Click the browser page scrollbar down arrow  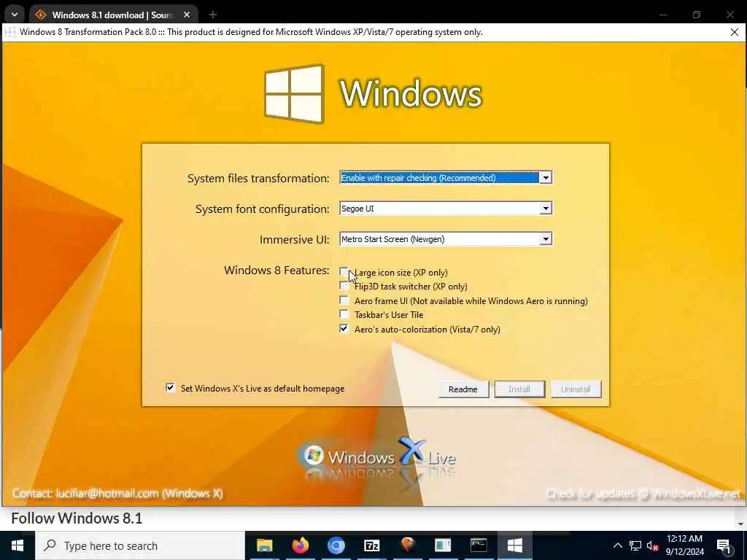740,524
